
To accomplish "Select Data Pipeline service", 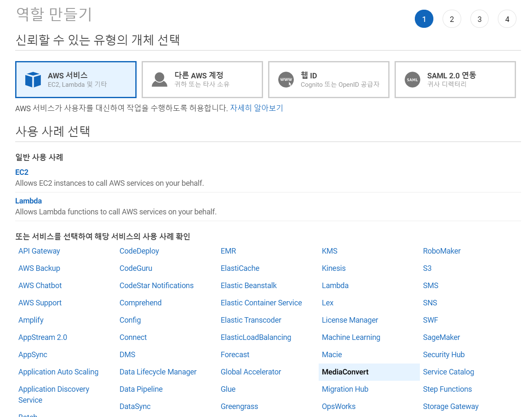I will pos(141,389).
